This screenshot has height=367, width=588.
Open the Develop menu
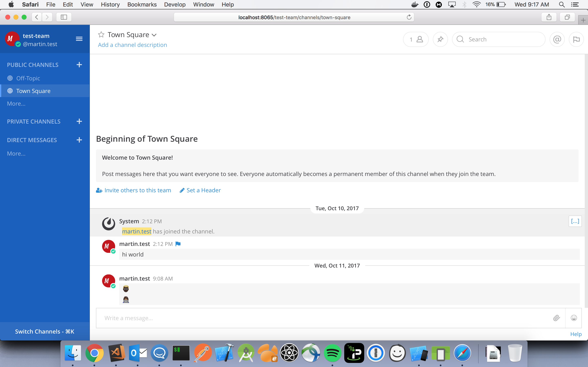pos(175,4)
